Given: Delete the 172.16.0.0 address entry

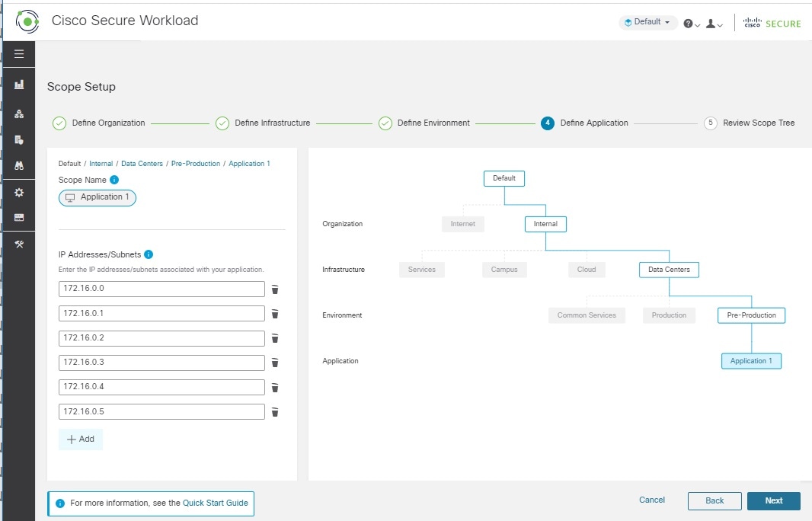Looking at the screenshot, I should 275,289.
